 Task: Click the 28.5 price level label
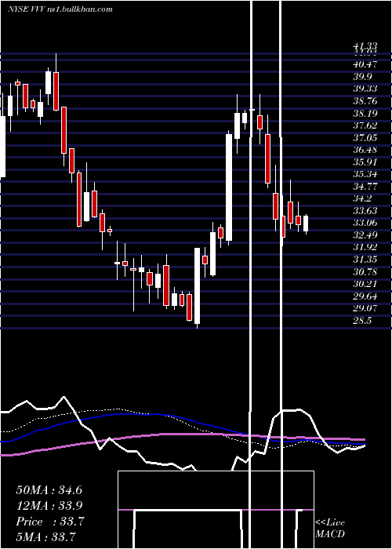coord(362,320)
